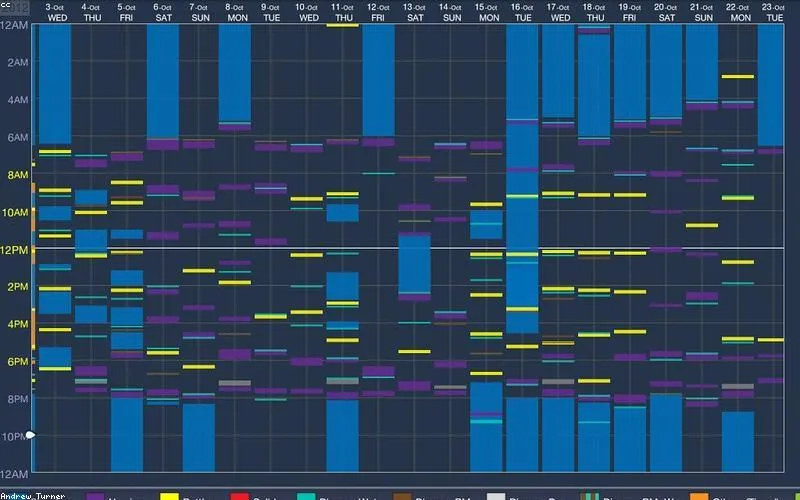Select the 12-Oct FRI column header
Viewport: 800px width, 500px height.
click(x=378, y=12)
